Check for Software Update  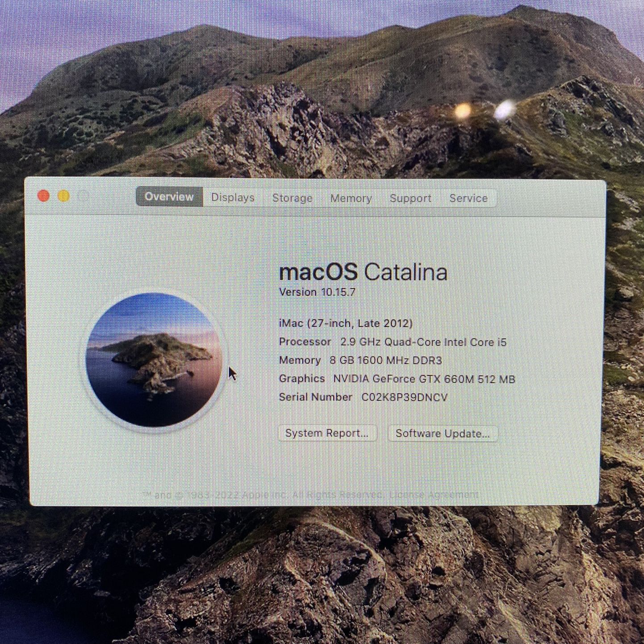[443, 434]
